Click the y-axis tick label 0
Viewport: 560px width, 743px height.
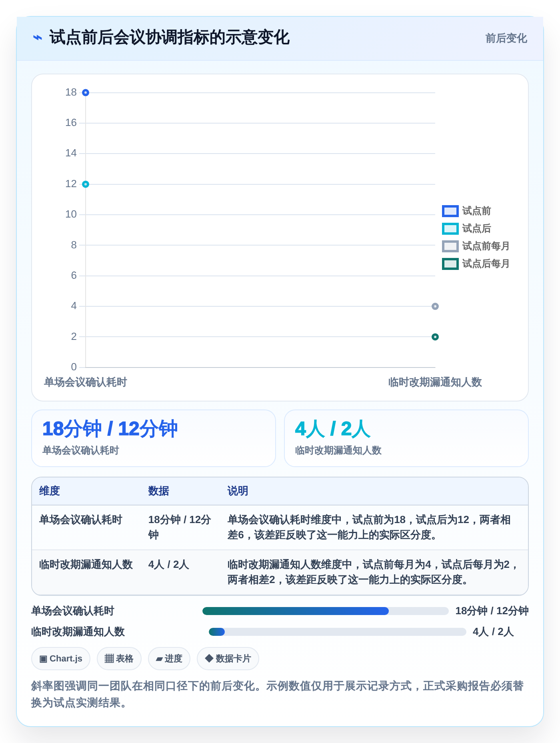point(74,367)
